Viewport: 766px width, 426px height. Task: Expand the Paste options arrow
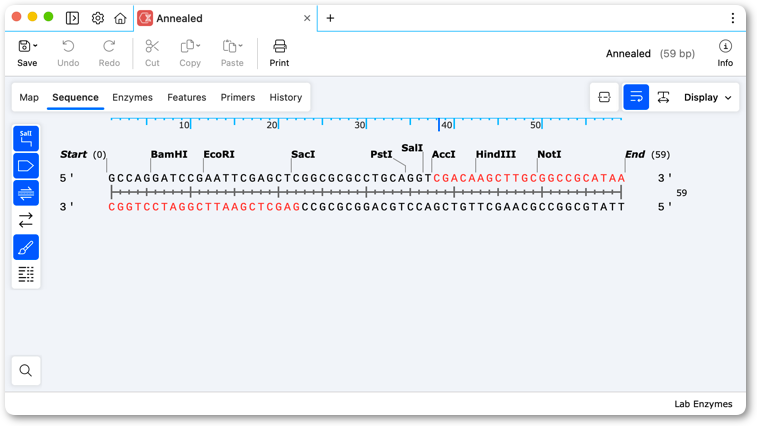(x=240, y=46)
